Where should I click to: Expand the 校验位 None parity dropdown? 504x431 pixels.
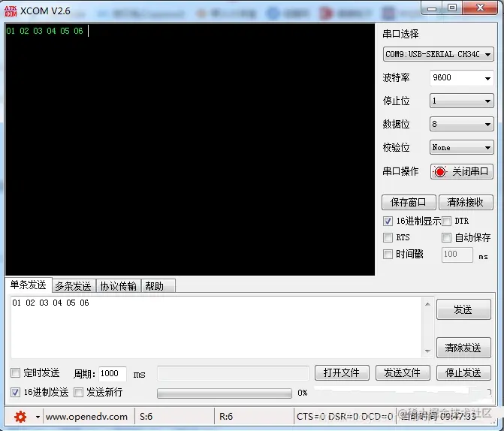pyautogui.click(x=462, y=147)
